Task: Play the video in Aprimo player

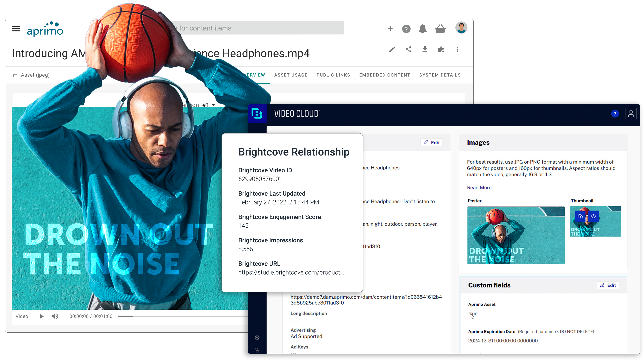Action: pos(41,316)
